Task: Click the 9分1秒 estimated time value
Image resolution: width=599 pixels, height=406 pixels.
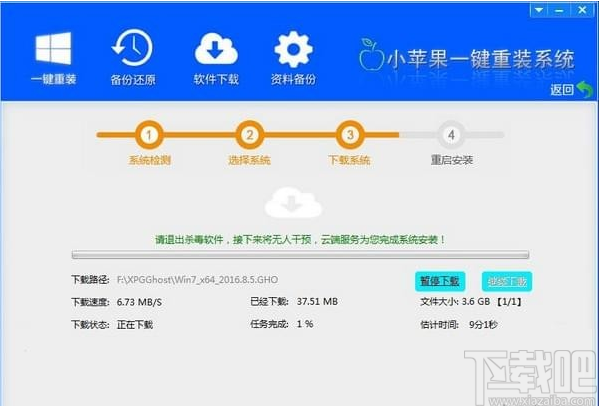Action: (x=483, y=325)
